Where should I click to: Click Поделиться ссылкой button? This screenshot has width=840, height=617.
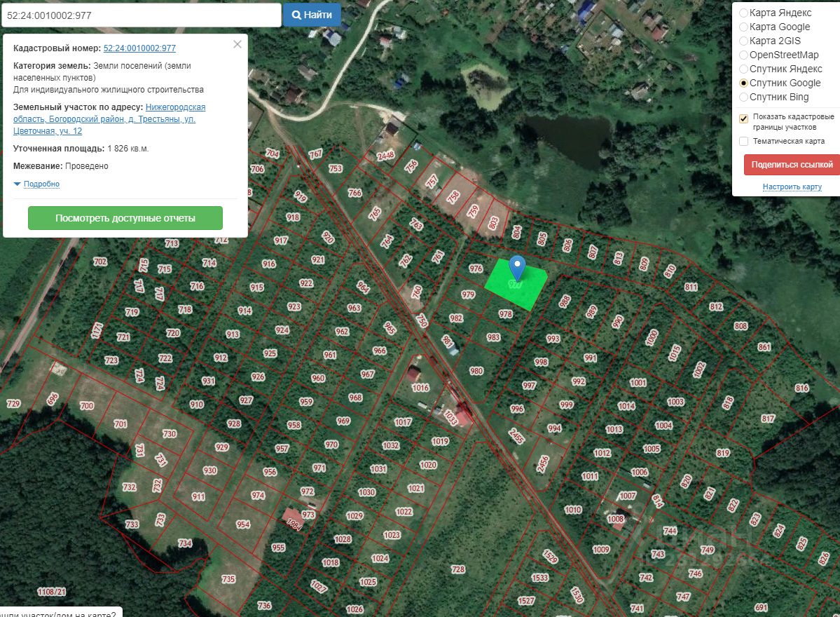pos(792,165)
